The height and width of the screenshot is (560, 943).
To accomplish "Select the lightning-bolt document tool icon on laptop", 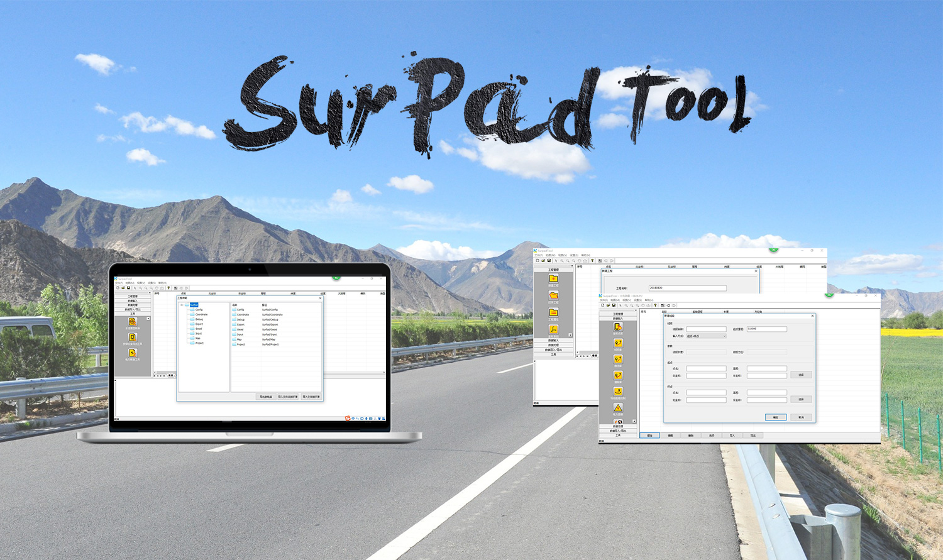I will (x=132, y=353).
